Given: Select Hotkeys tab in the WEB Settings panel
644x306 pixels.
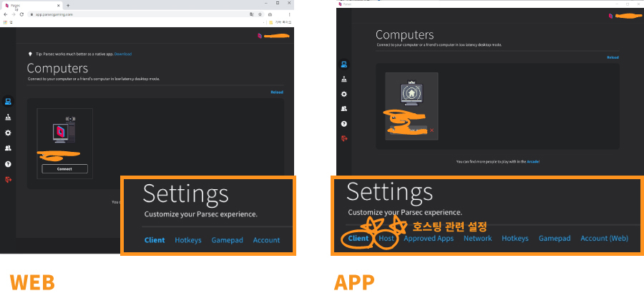Looking at the screenshot, I should [188, 240].
